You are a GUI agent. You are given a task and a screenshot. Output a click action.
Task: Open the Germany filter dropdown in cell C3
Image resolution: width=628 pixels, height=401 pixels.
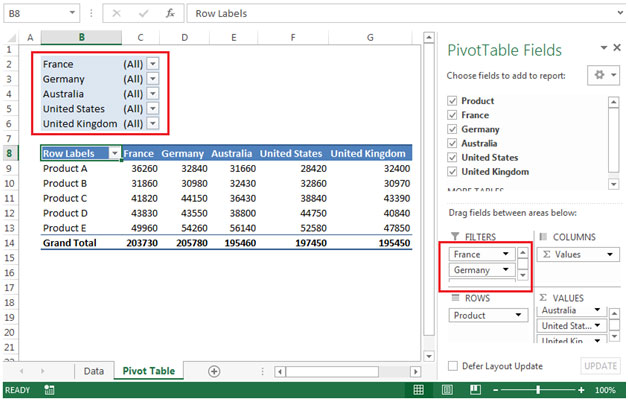pos(153,79)
